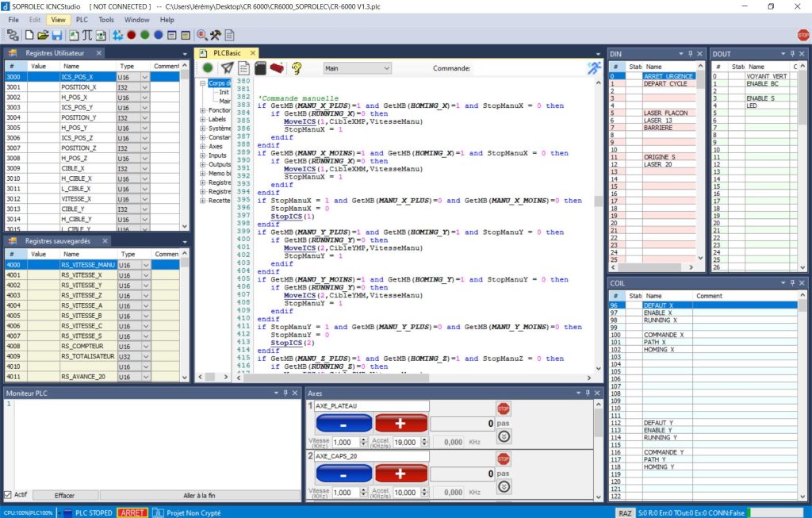Expand the Labels tree node
The width and height of the screenshot is (812, 518).
click(203, 119)
